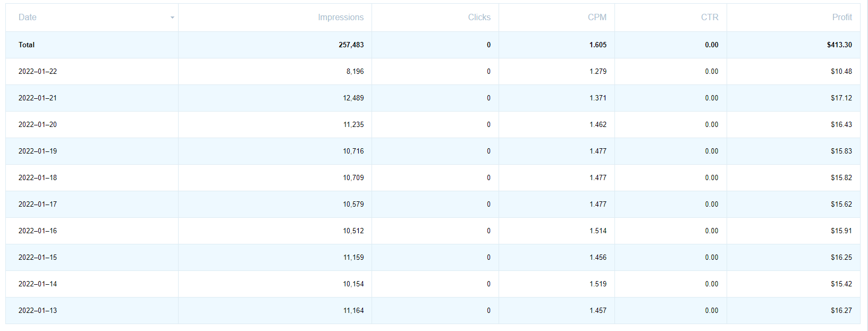
Task: Click the Clicks column header
Action: tap(479, 18)
